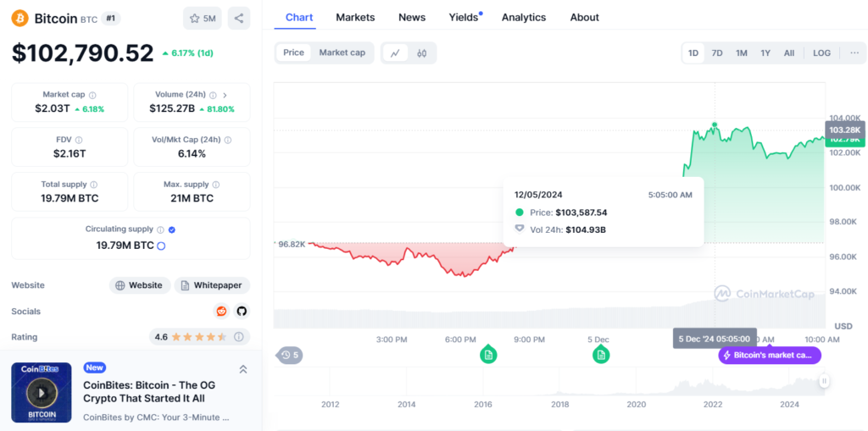Image resolution: width=868 pixels, height=431 pixels.
Task: Open chart more options ellipsis
Action: click(854, 52)
